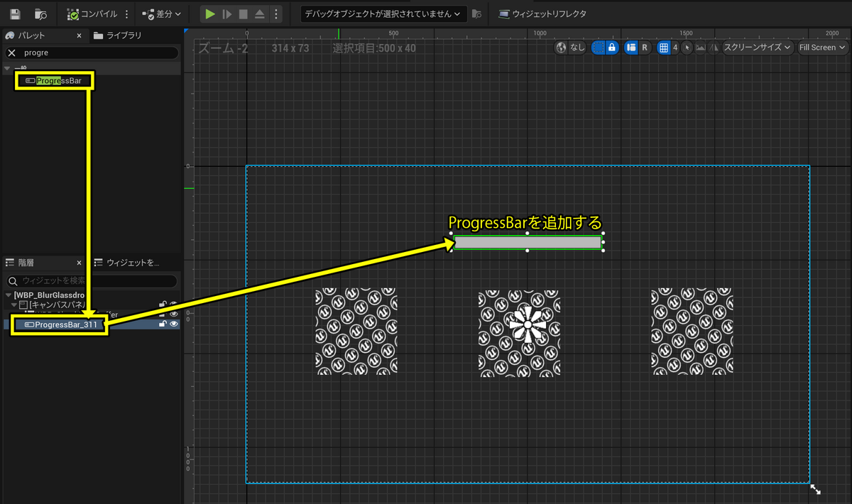
Task: Start play with the green Play button
Action: click(209, 13)
